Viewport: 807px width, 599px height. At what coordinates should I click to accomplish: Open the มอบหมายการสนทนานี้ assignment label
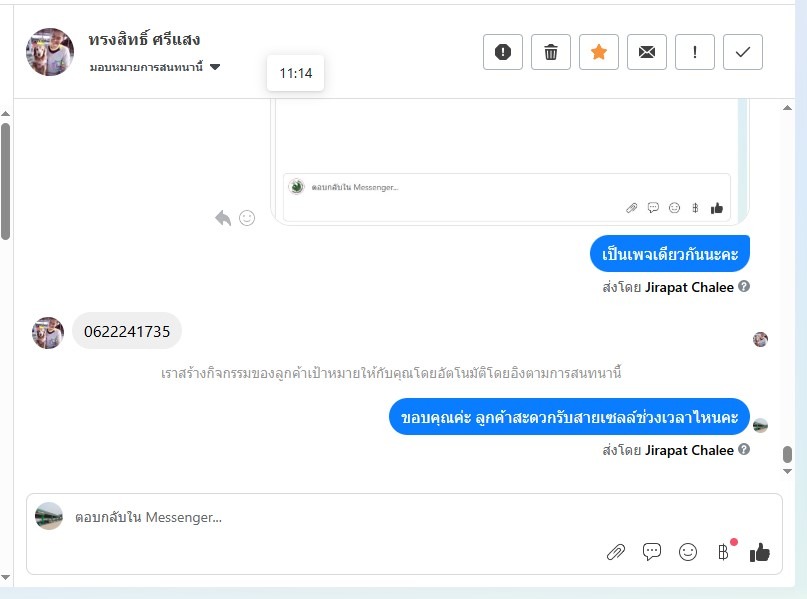coord(146,67)
